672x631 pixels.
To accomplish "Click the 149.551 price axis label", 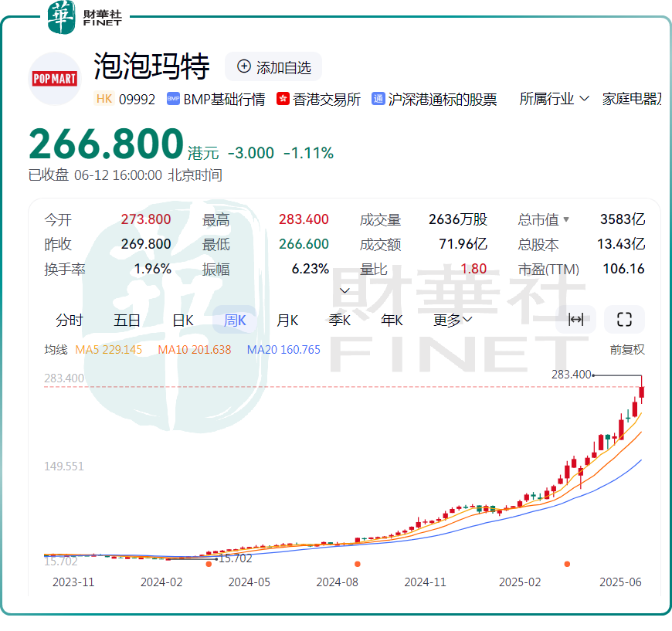I will pyautogui.click(x=64, y=466).
